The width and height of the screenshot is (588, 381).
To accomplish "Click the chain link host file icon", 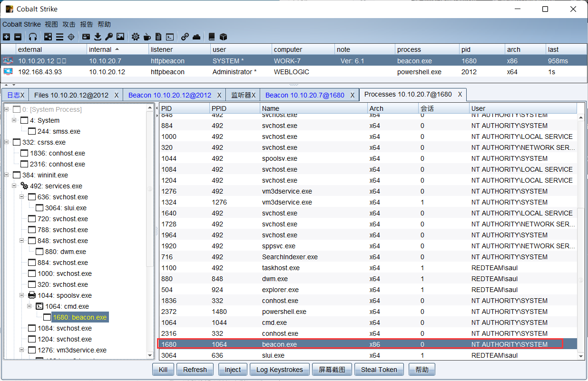I will (x=185, y=37).
